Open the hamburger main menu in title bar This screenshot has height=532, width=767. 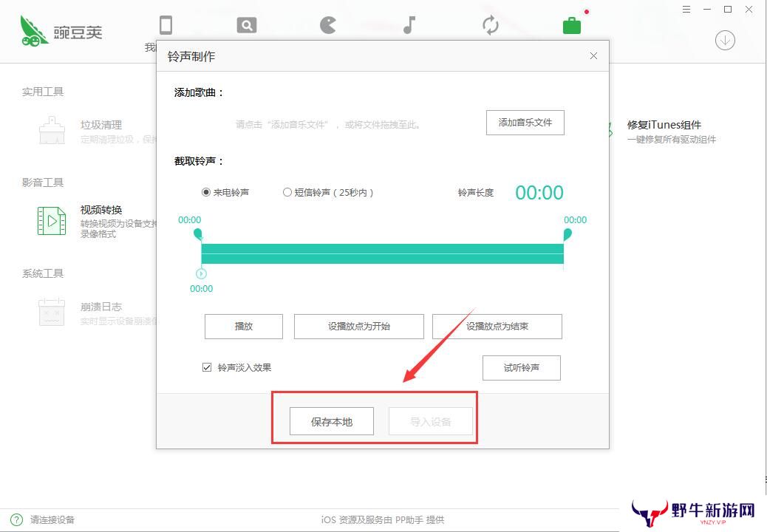point(686,10)
